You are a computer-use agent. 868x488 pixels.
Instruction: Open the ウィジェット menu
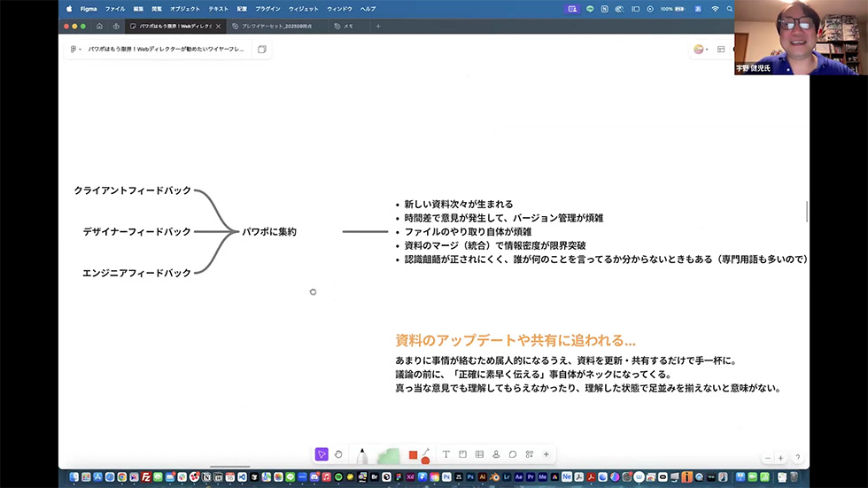pos(303,9)
